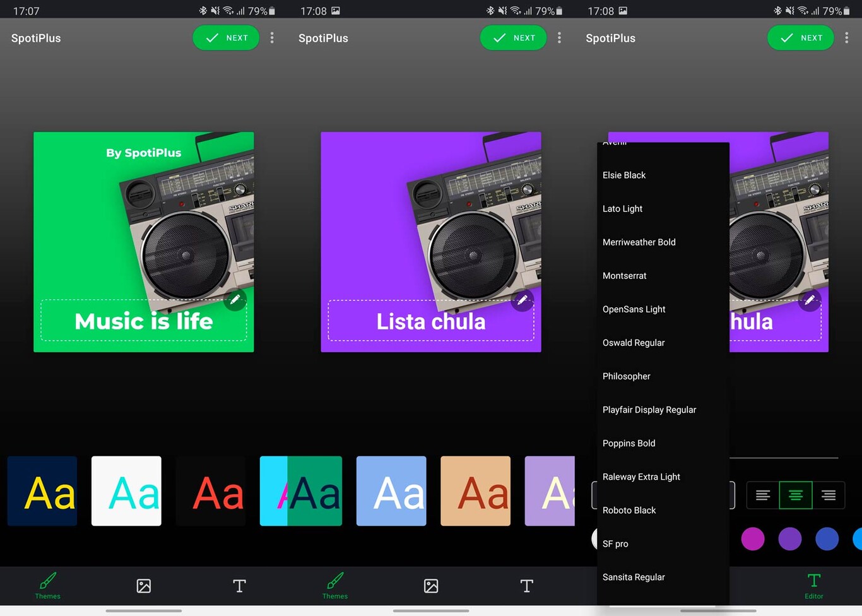The width and height of the screenshot is (862, 616).
Task: Choose Montserrat from the font list
Action: tap(624, 275)
